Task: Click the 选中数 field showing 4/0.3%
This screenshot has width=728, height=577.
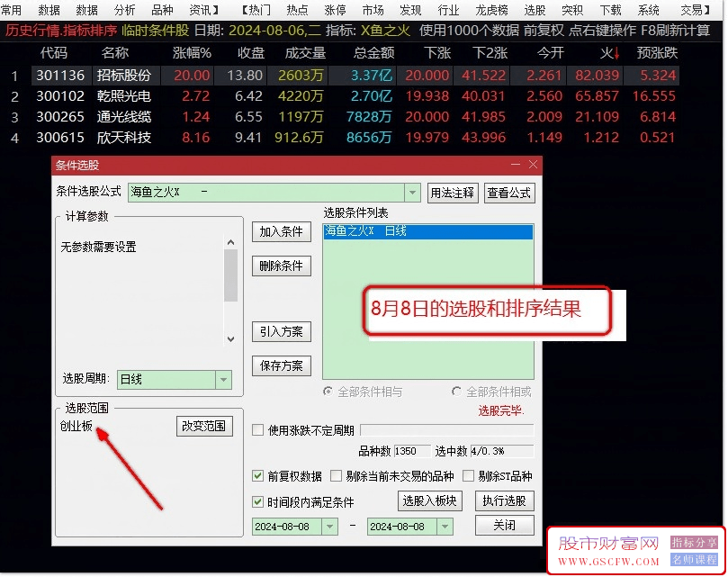Action: pos(501,451)
